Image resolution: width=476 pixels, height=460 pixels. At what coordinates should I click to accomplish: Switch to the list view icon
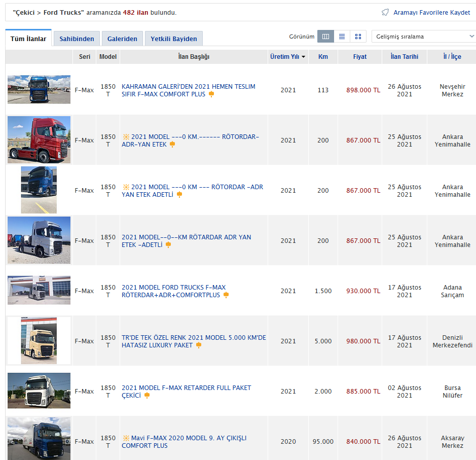[342, 37]
